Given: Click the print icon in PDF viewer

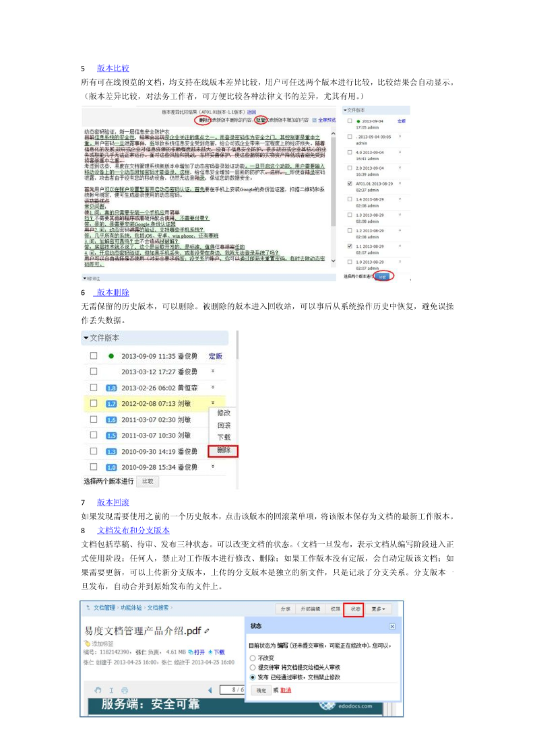Looking at the screenshot, I should [x=125, y=690].
